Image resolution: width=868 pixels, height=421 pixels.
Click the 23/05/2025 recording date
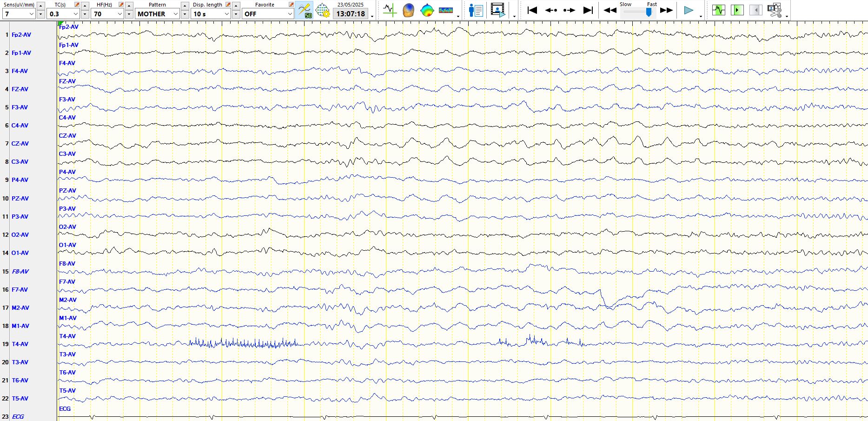pos(351,5)
